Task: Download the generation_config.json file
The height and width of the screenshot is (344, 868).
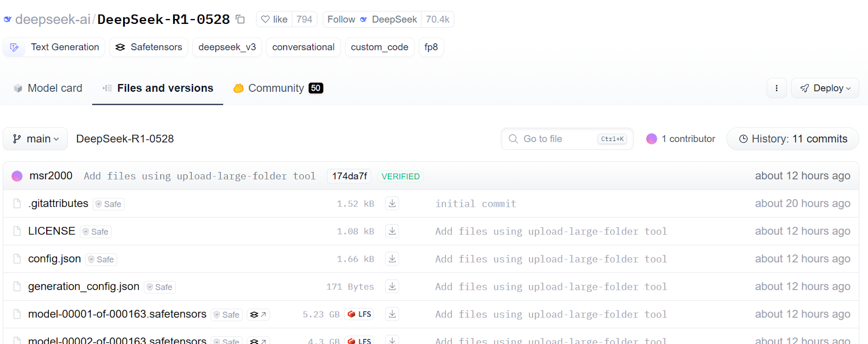Action: point(392,286)
